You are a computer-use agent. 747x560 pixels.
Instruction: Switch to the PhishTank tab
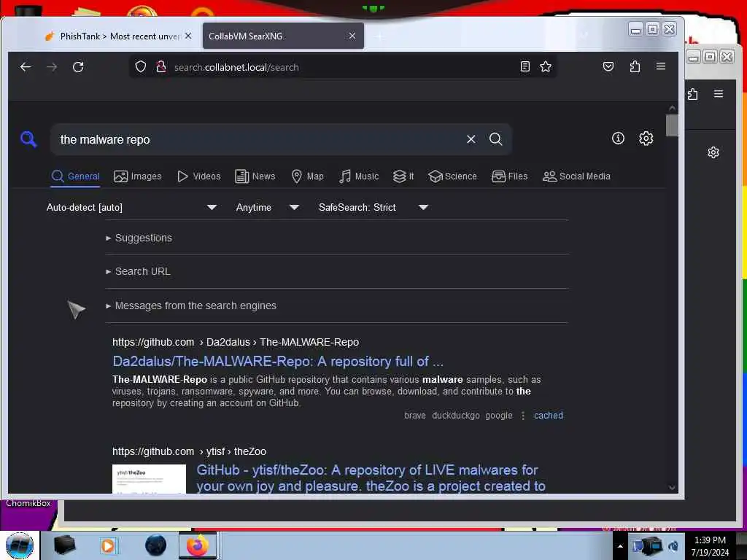(118, 36)
